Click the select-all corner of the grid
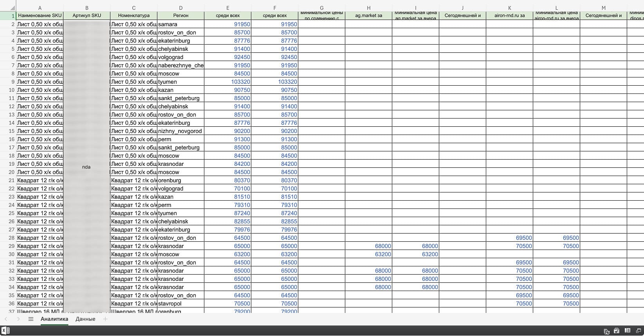Image resolution: width=644 pixels, height=336 pixels. pos(8,7)
